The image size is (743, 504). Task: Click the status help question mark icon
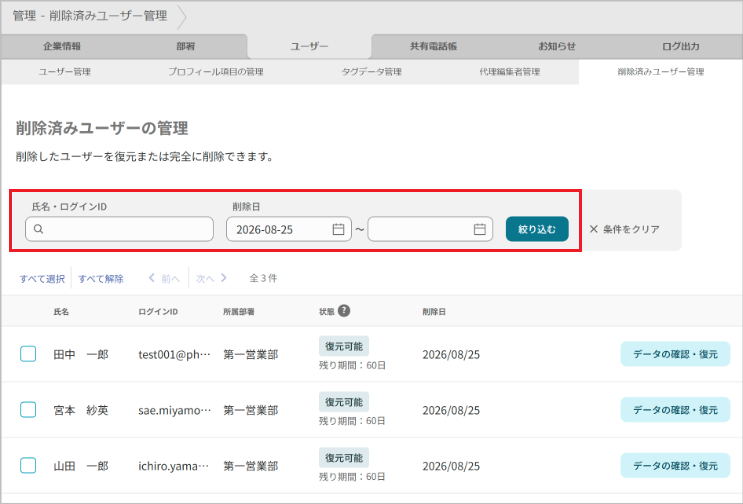[x=344, y=311]
